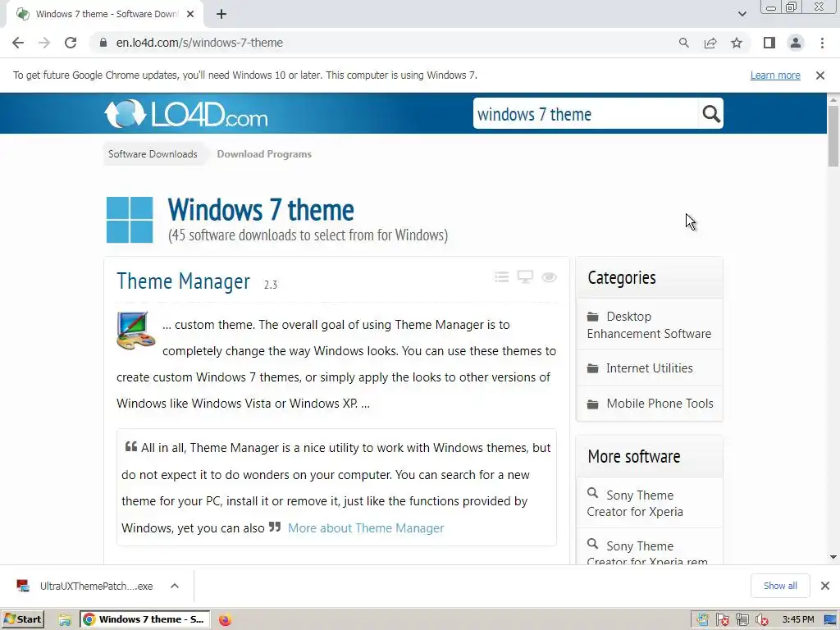Click the blue Windows logo icon
This screenshot has height=630, width=840.
coord(130,220)
